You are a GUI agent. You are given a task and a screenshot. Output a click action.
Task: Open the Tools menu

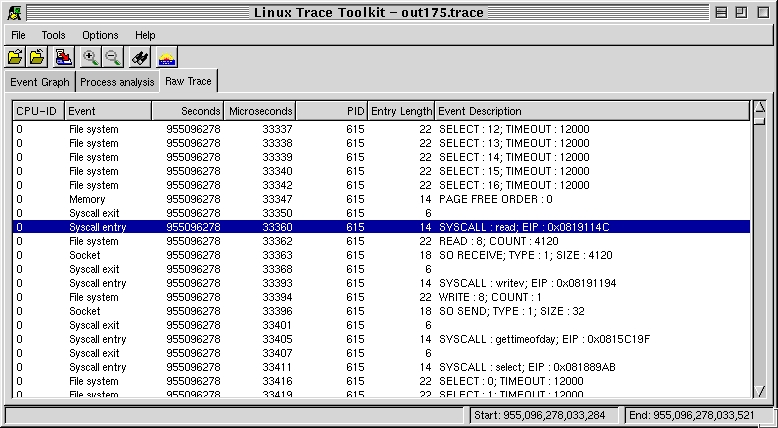(x=53, y=35)
